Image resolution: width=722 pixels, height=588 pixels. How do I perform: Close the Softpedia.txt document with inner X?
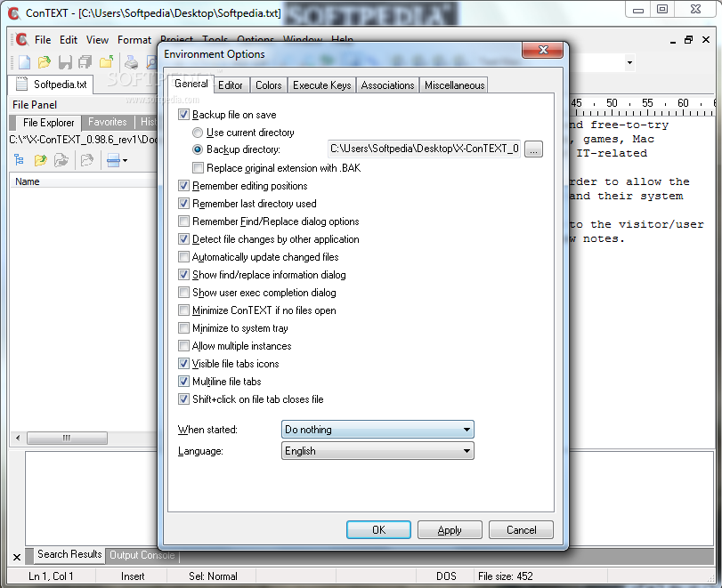[x=705, y=40]
